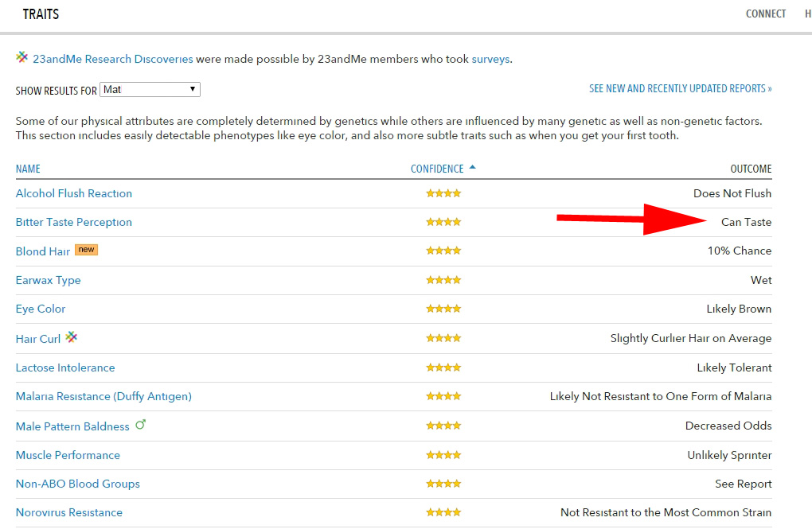The height and width of the screenshot is (529, 812).
Task: Open the Muscle Performance report
Action: tap(68, 456)
